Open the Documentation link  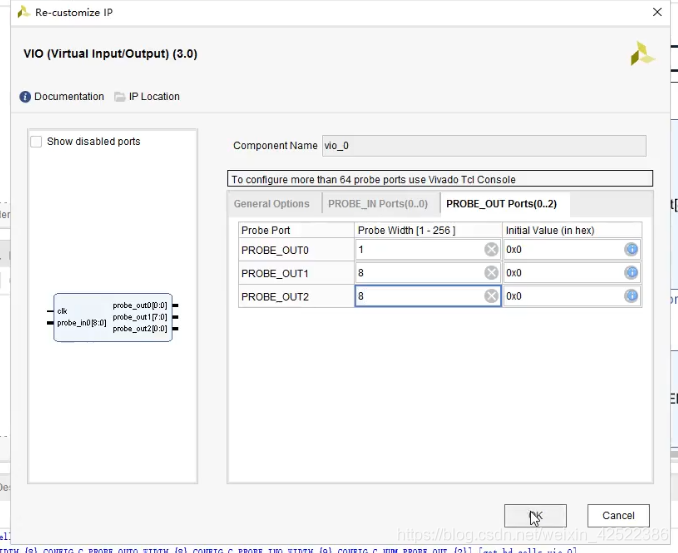(x=69, y=96)
